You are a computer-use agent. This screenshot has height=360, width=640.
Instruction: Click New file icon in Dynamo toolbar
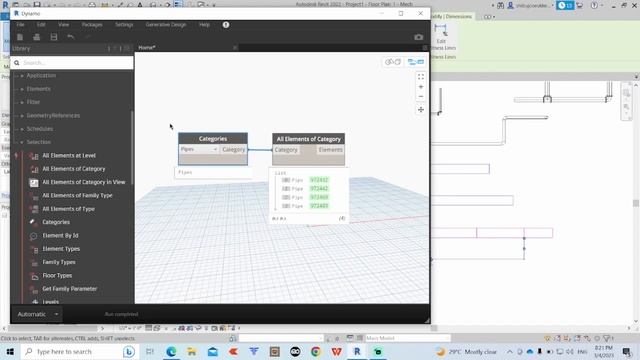click(20, 37)
